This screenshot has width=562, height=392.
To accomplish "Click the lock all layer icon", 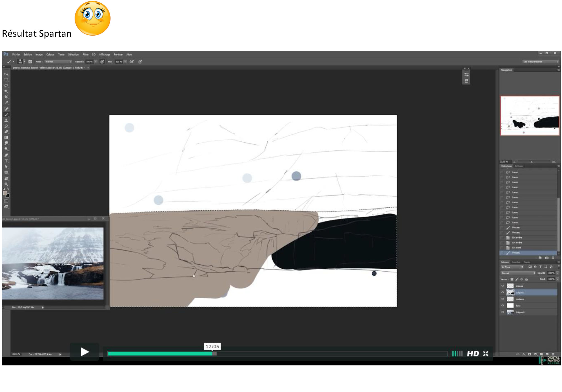I will click(526, 279).
